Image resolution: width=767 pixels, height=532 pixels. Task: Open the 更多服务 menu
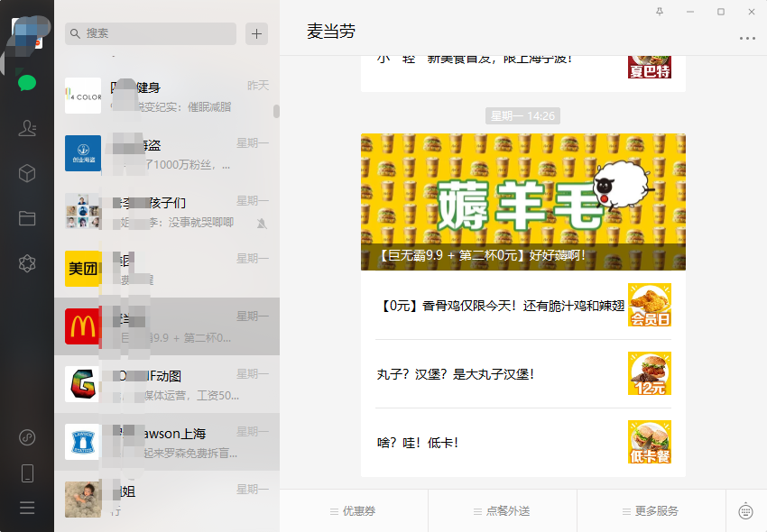click(651, 511)
